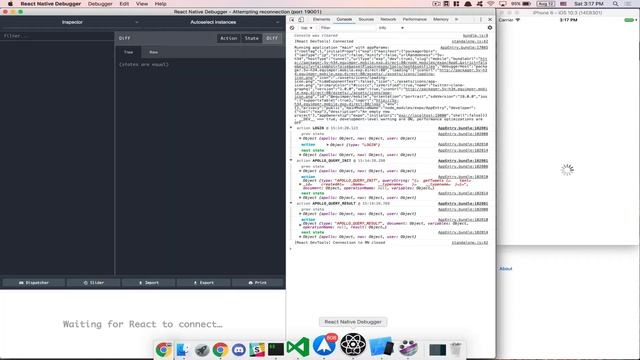The width and height of the screenshot is (640, 360).
Task: Open the rocket Launchpad icon in Dock
Action: pos(202,349)
